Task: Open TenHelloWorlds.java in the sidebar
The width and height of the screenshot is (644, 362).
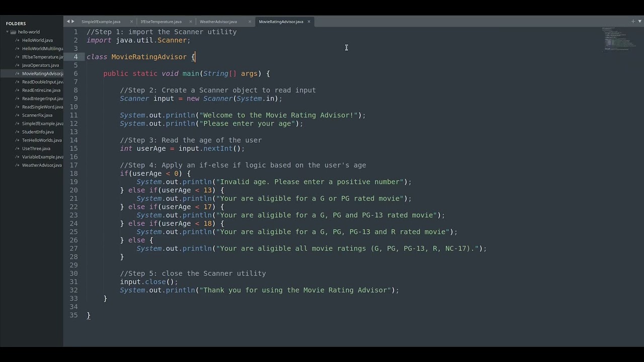Action: (x=42, y=140)
